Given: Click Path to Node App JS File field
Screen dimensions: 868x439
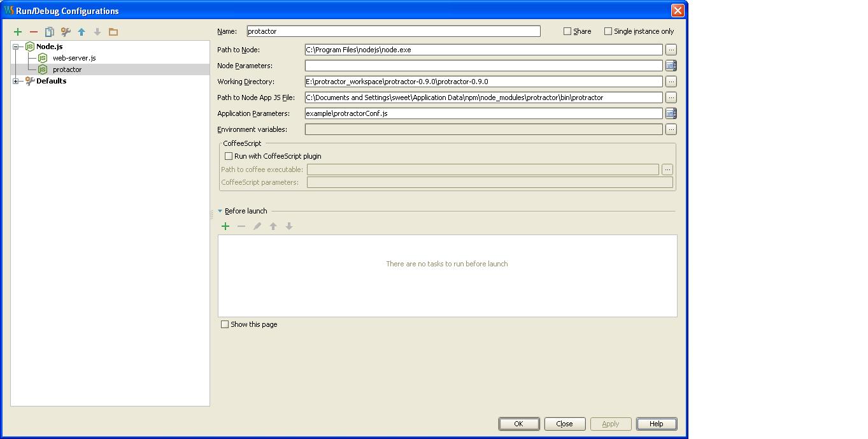Looking at the screenshot, I should pyautogui.click(x=484, y=97).
